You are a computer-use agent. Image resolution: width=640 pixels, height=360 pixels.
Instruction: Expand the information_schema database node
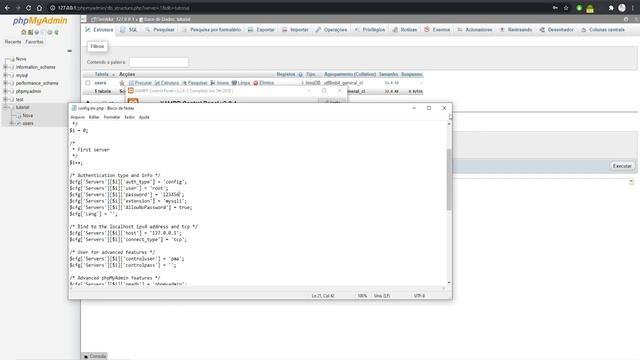click(x=5, y=67)
